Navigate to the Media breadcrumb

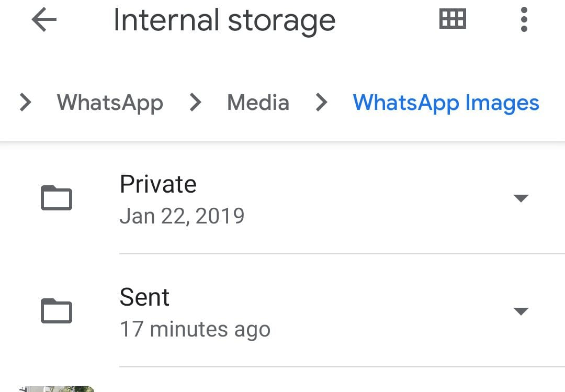pos(257,103)
